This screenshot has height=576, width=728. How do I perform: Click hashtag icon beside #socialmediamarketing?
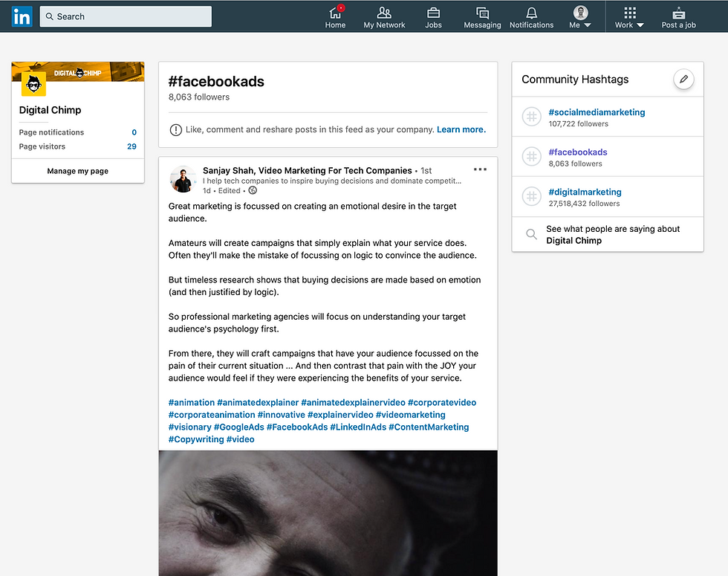[532, 117]
